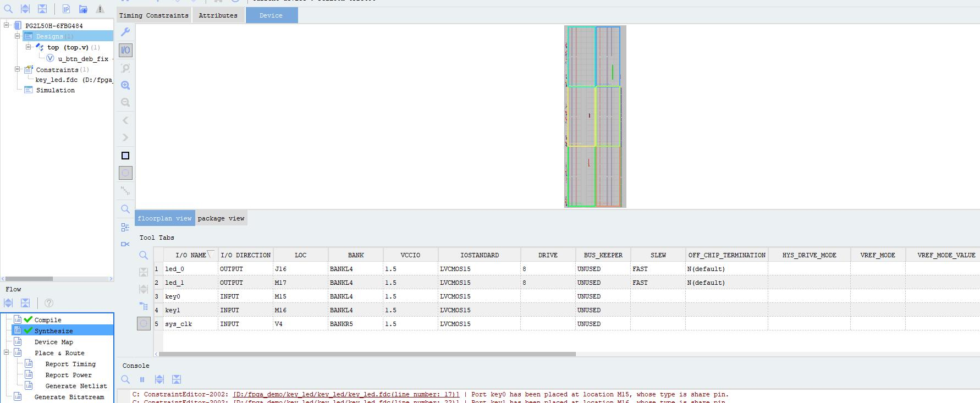
Task: Pause the console output
Action: 142,379
